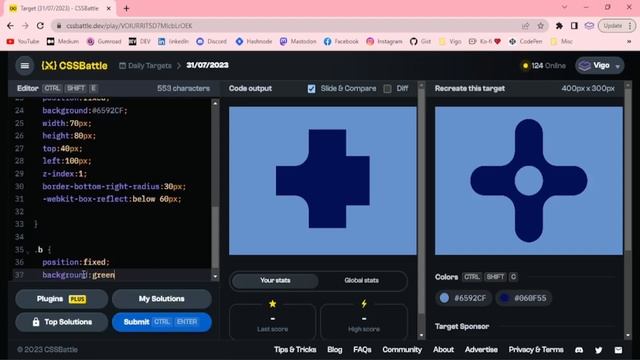Copy color #6592CF swatch
Viewport: 640px width, 360px height.
coord(464,298)
